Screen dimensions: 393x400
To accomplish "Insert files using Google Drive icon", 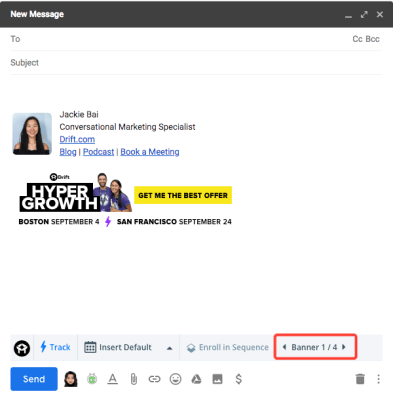I will click(x=196, y=379).
